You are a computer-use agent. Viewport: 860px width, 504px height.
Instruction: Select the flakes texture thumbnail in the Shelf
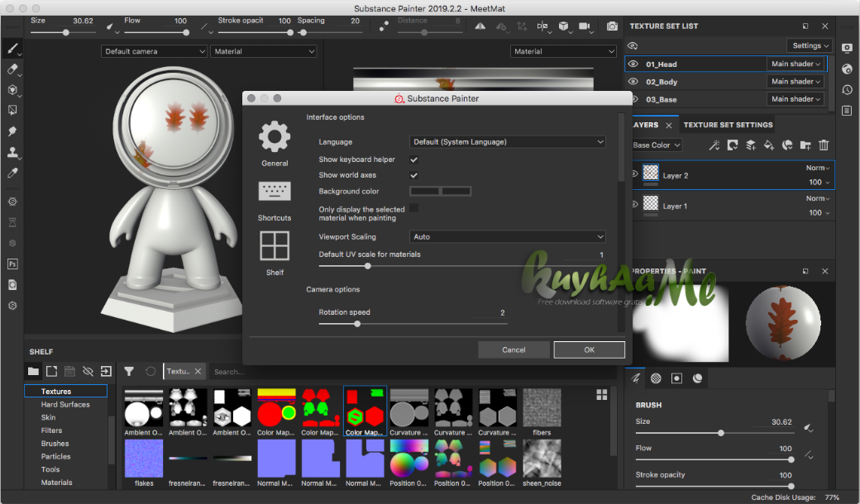(143, 460)
